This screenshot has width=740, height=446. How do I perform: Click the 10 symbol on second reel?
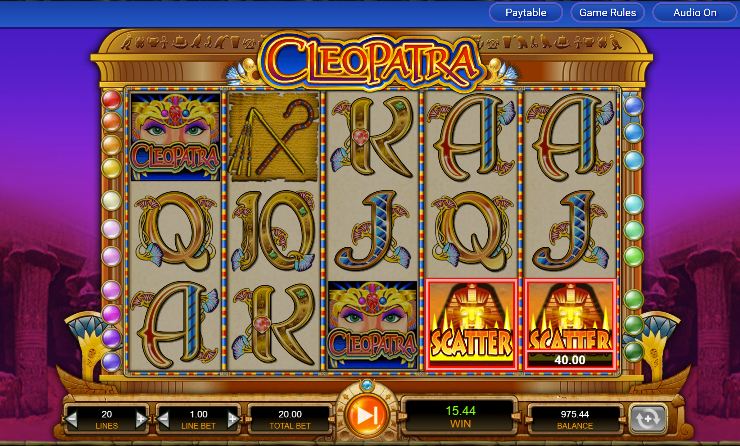tap(273, 230)
